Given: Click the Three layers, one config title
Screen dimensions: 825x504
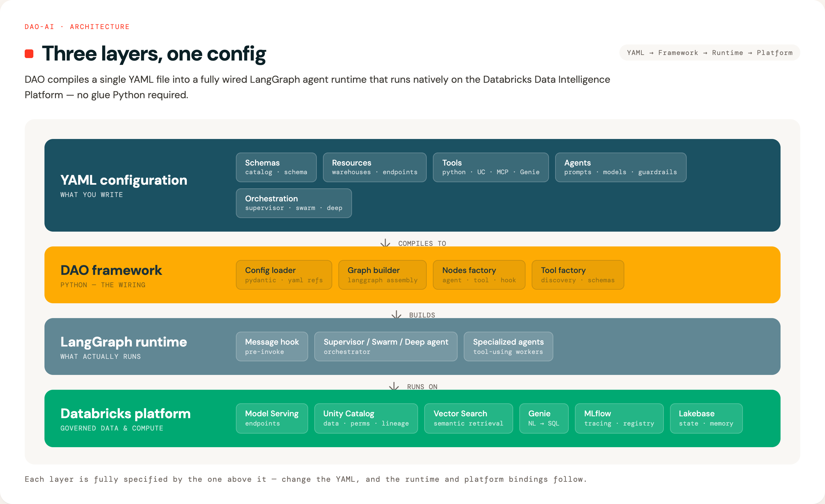Looking at the screenshot, I should click(154, 54).
